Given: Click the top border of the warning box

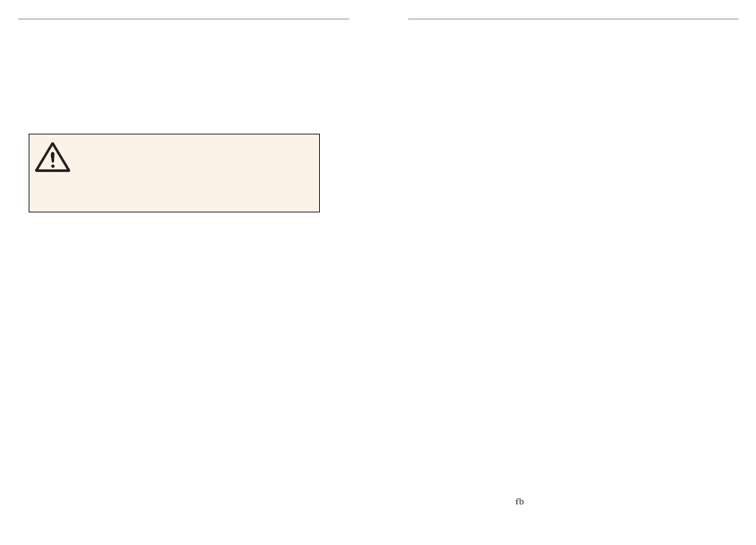Looking at the screenshot, I should coord(174,134).
